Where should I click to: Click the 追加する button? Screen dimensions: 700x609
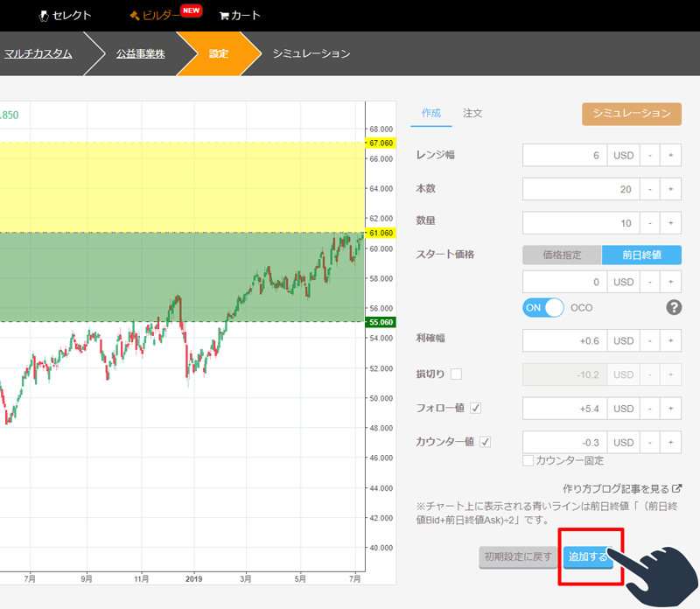point(588,557)
